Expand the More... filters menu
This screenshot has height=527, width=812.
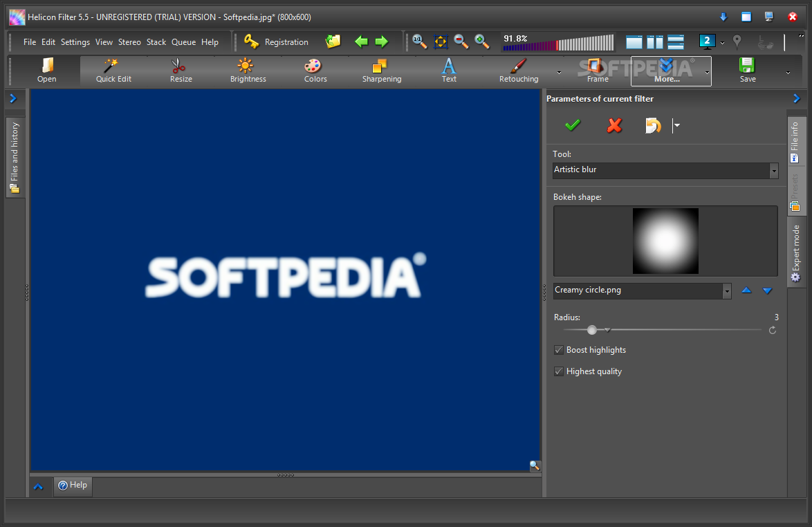coord(666,71)
